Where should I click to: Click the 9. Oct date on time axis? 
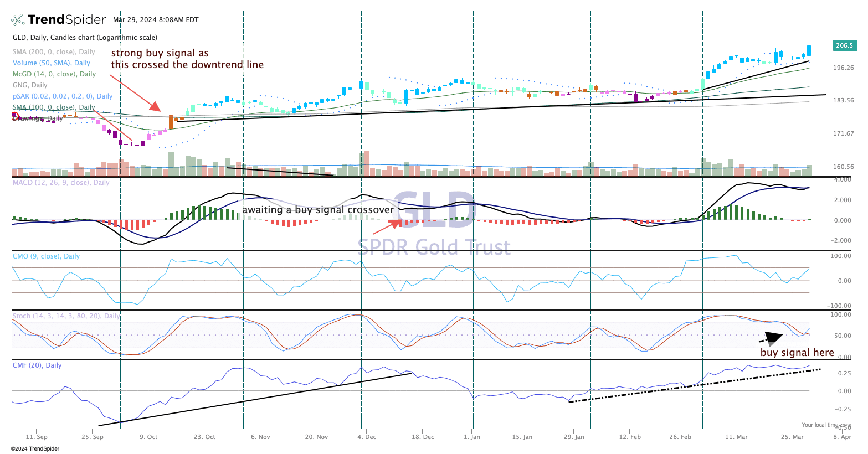[148, 437]
